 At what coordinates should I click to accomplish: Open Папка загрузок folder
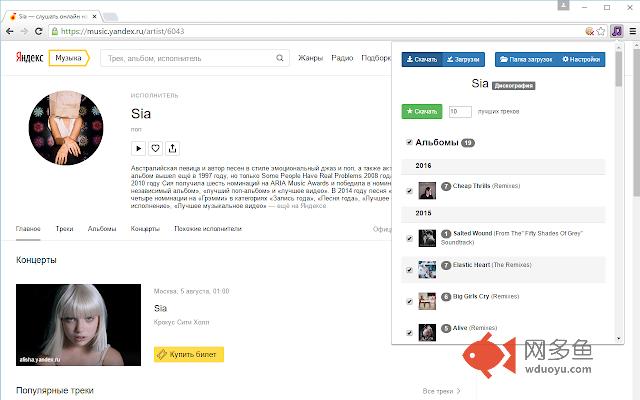click(526, 59)
